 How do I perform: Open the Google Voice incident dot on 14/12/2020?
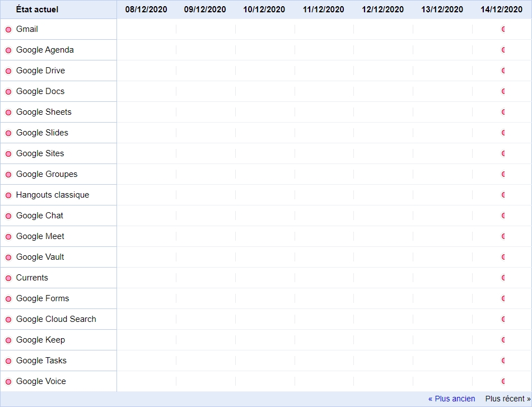[503, 381]
